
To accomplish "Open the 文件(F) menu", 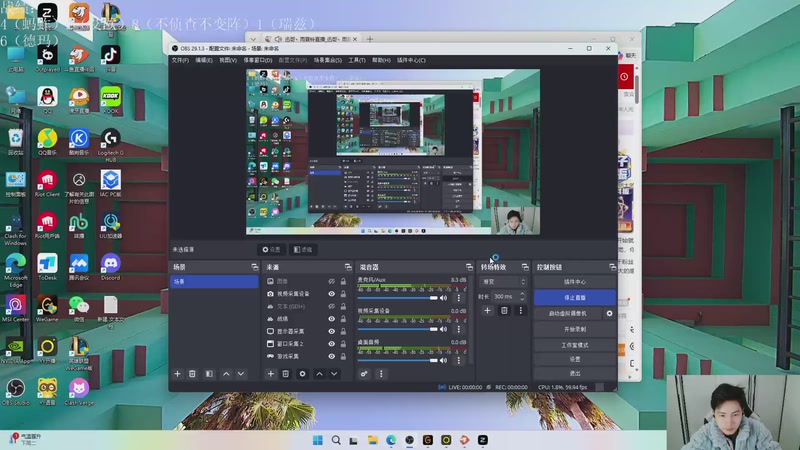I will (x=180, y=60).
